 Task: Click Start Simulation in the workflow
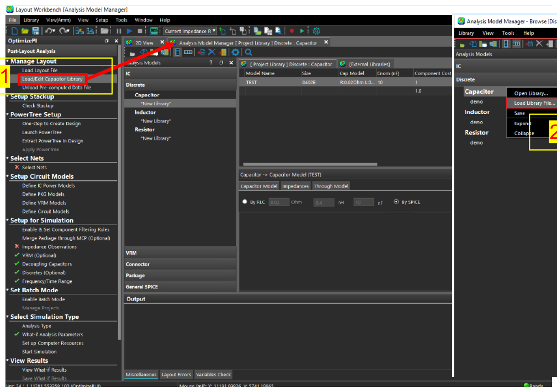39,352
